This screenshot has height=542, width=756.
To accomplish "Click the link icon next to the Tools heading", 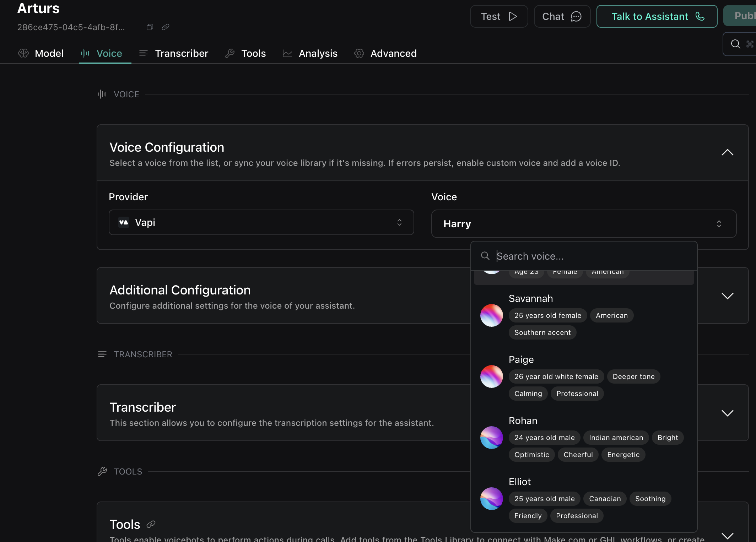I will 151,524.
